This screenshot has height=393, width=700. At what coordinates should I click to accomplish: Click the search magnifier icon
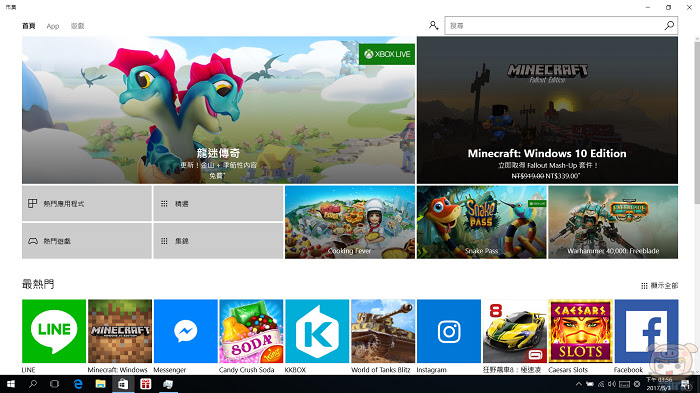pyautogui.click(x=669, y=25)
